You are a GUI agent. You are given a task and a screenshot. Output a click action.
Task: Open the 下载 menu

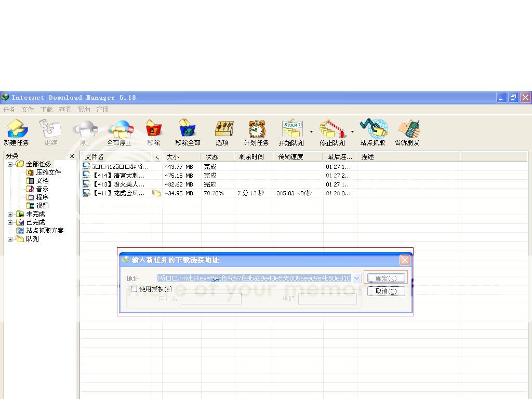pyautogui.click(x=46, y=110)
